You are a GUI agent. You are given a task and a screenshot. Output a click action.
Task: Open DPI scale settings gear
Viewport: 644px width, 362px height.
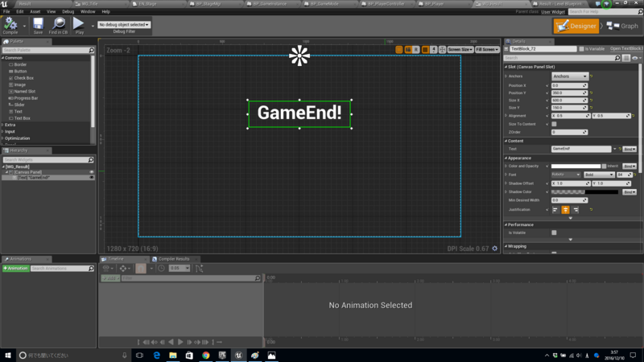pos(495,249)
